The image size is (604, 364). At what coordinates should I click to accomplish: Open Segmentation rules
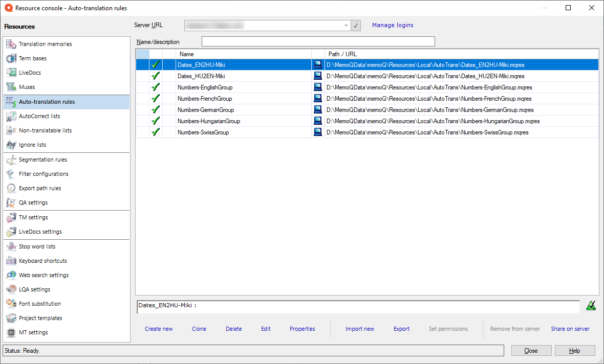44,160
